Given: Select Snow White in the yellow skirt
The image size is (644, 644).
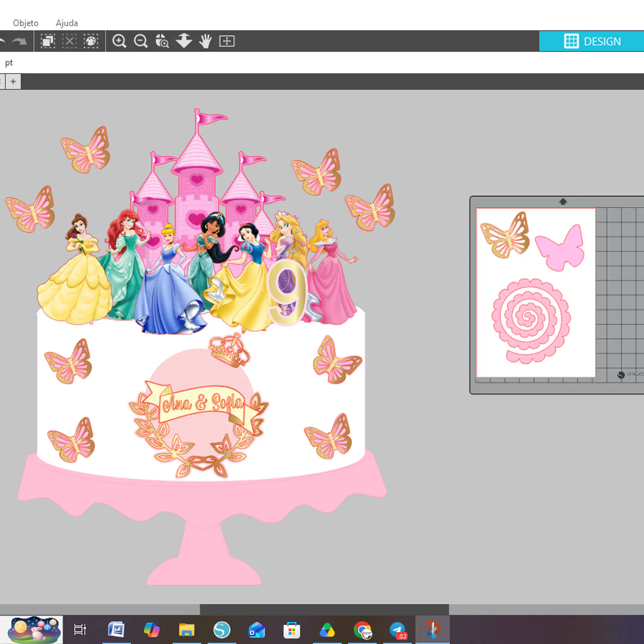Looking at the screenshot, I should click(x=240, y=283).
